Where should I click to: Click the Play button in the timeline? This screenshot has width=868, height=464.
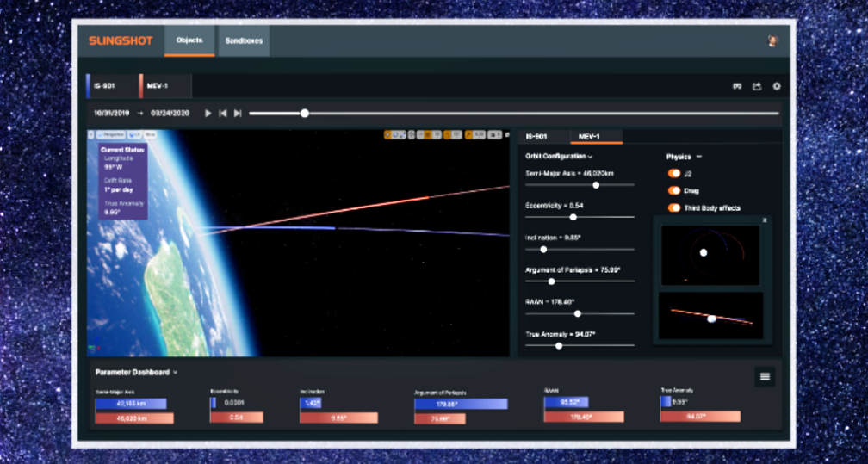click(208, 113)
